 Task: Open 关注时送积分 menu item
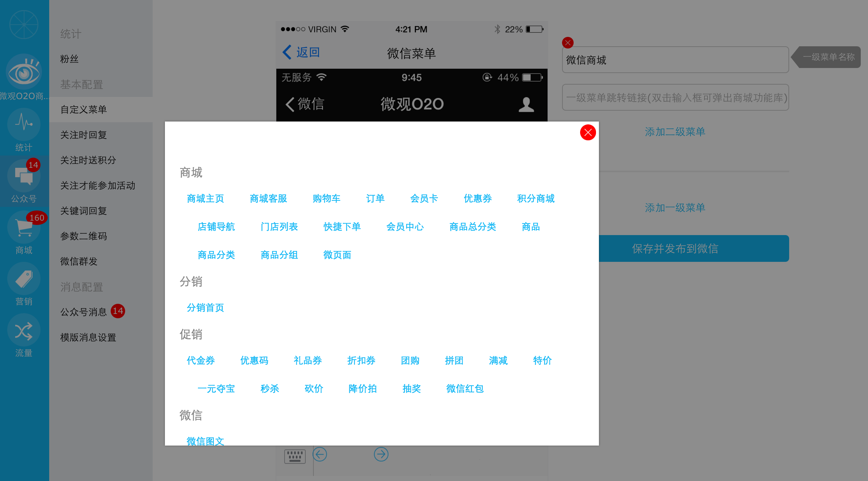[x=88, y=160]
